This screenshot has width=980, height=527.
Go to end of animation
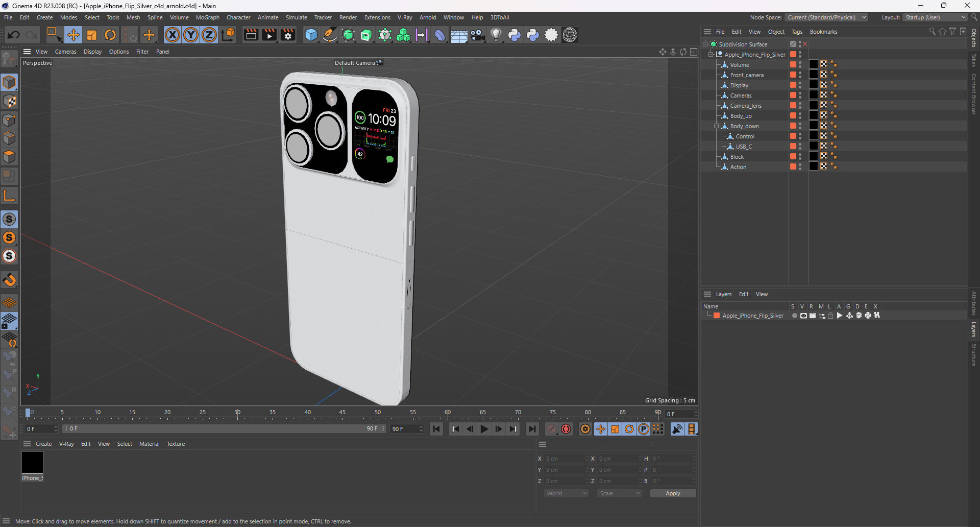pos(532,429)
